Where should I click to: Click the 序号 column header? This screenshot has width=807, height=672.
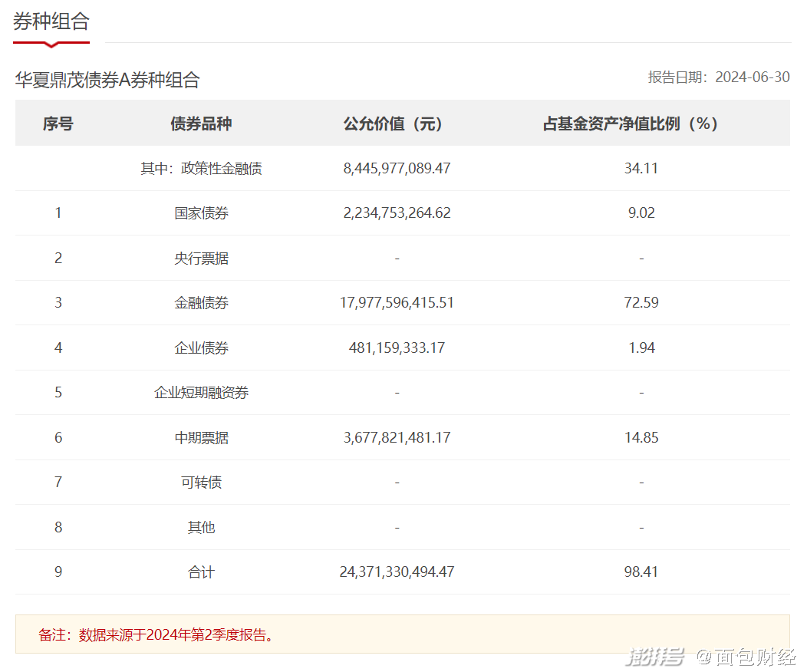click(58, 124)
